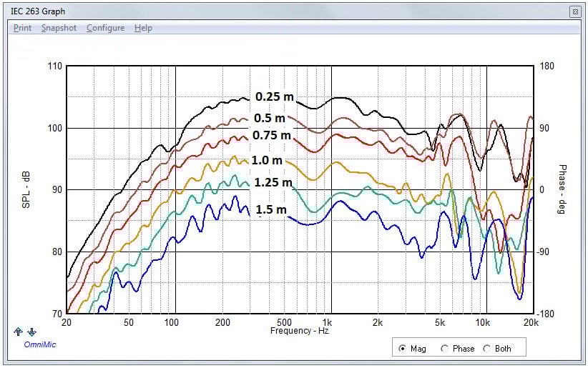This screenshot has width=588, height=368.
Task: Close the IEC 263 Graph window
Action: pos(574,12)
